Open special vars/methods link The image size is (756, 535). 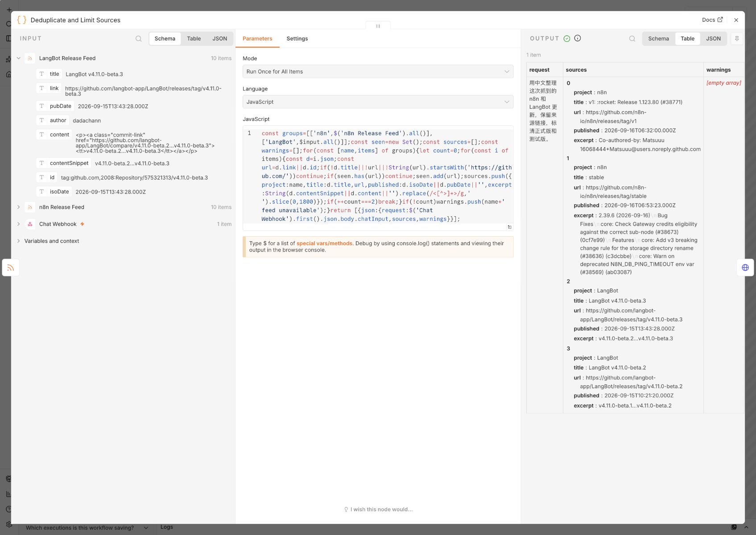coord(324,243)
